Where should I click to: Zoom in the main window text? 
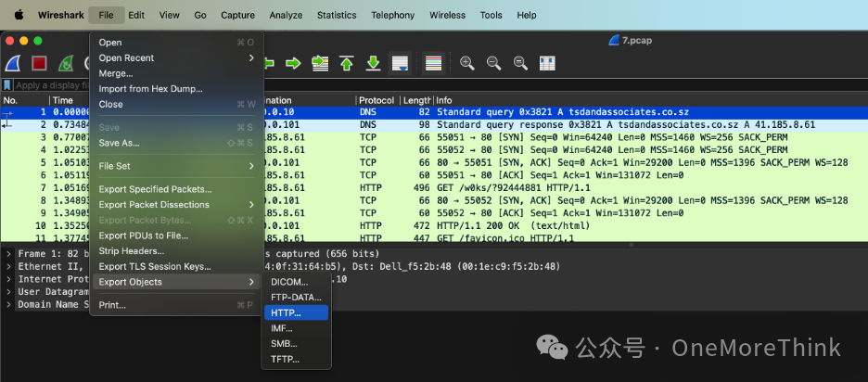[467, 64]
